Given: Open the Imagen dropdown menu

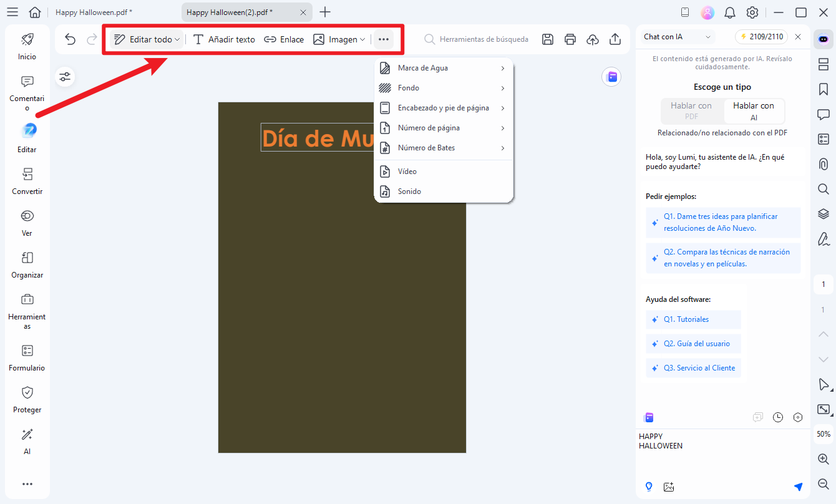Looking at the screenshot, I should click(339, 39).
